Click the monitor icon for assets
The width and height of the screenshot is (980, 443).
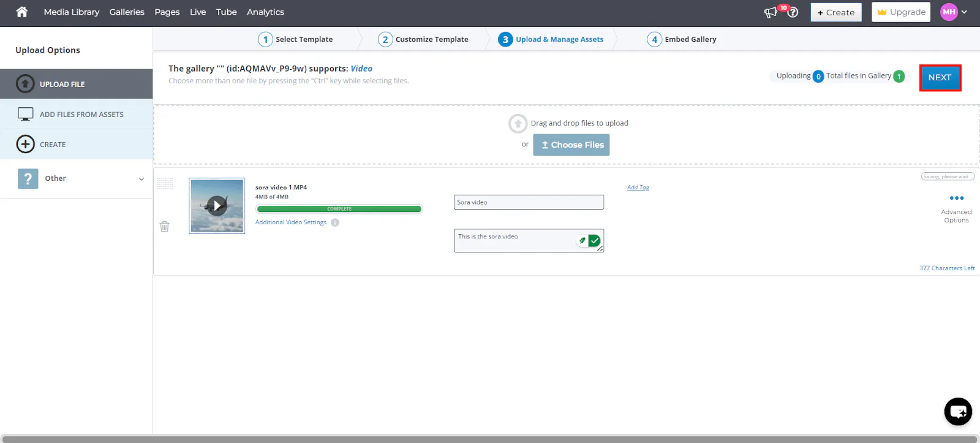26,114
